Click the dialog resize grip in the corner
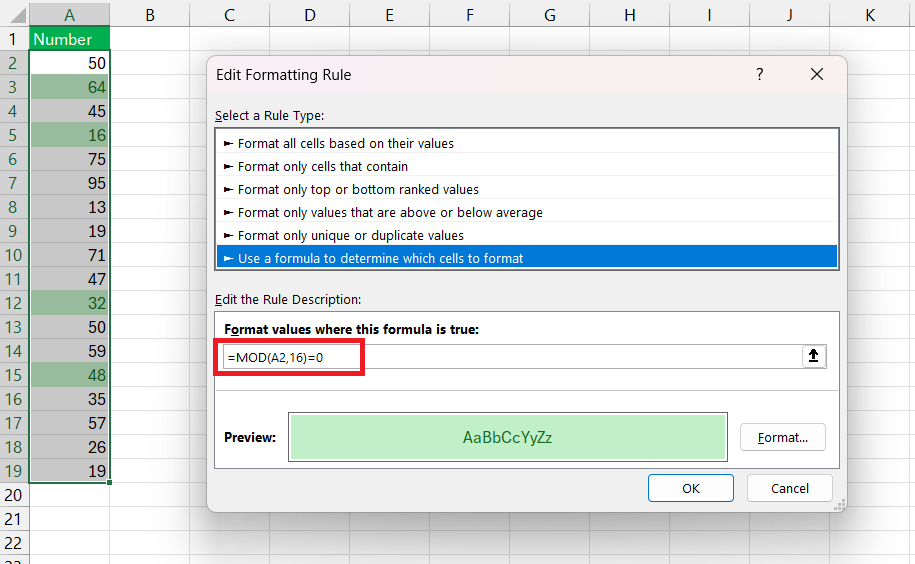Image resolution: width=915 pixels, height=564 pixels. [840, 505]
